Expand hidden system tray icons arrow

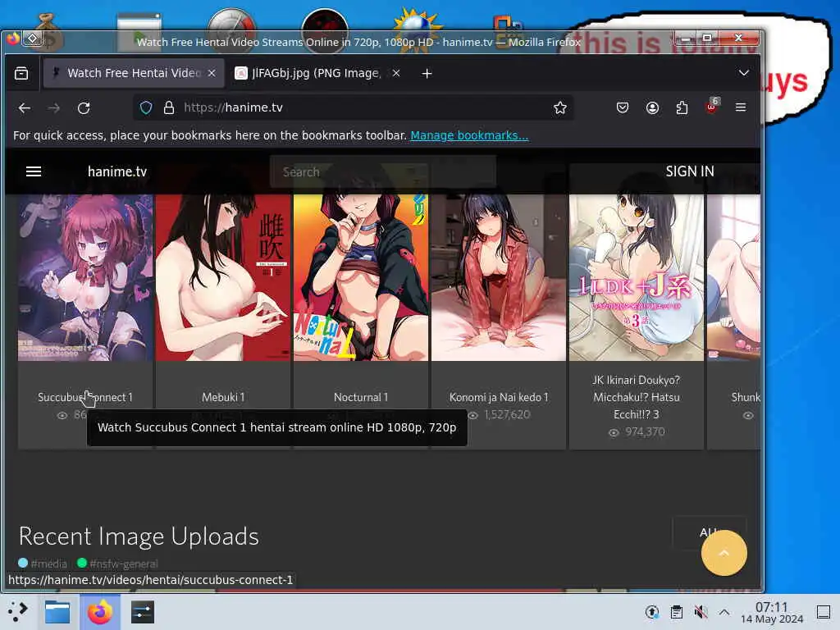tap(724, 612)
